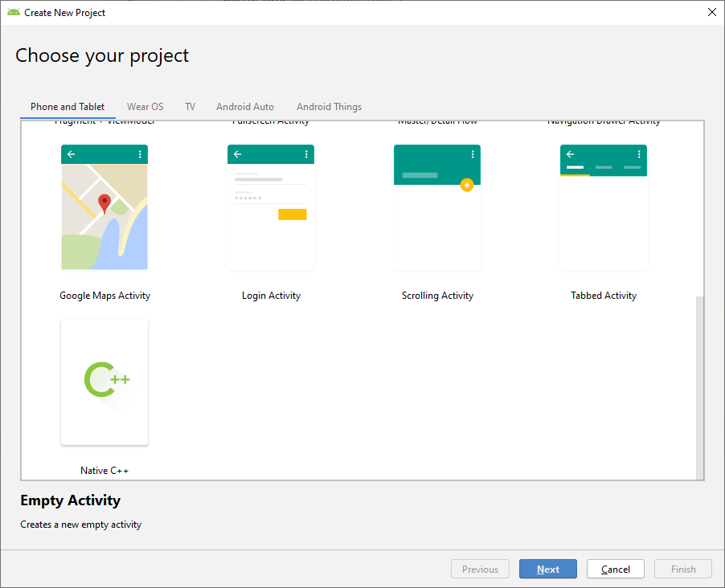Go back with the Previous button
This screenshot has width=725, height=588.
click(x=480, y=569)
